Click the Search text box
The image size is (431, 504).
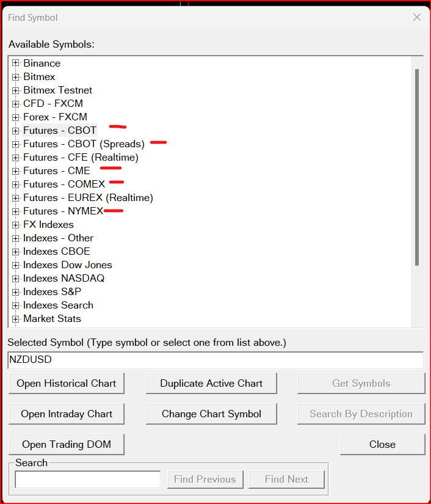(88, 480)
